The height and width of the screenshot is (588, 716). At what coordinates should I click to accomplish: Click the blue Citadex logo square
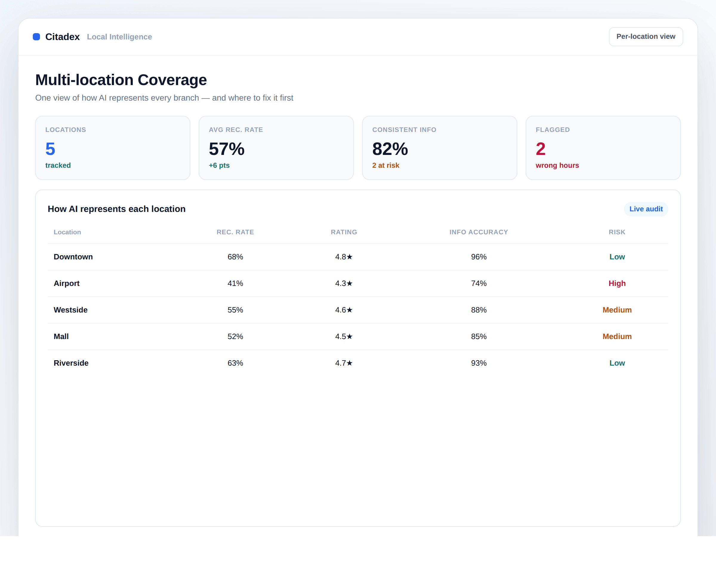[x=36, y=37]
